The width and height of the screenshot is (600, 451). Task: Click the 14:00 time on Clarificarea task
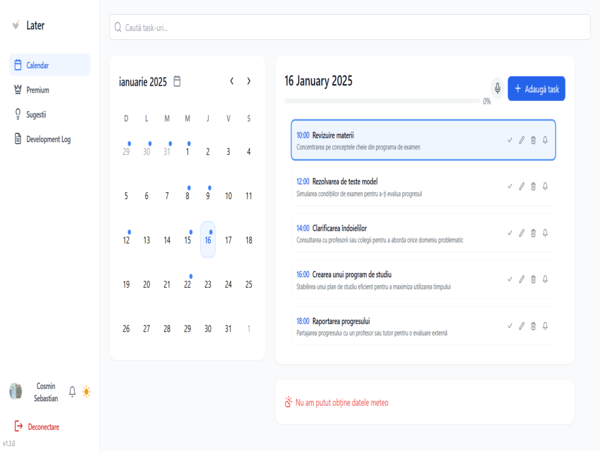pos(303,228)
